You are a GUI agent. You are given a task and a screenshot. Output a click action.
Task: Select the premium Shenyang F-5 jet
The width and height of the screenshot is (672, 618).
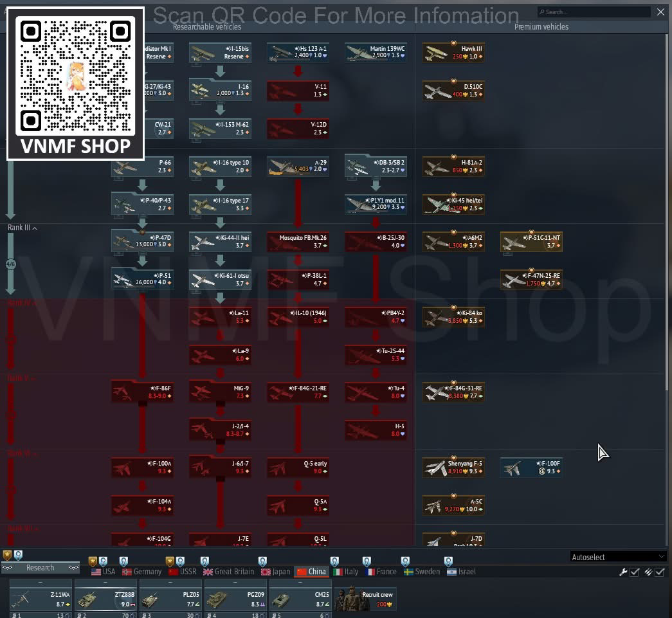453,468
